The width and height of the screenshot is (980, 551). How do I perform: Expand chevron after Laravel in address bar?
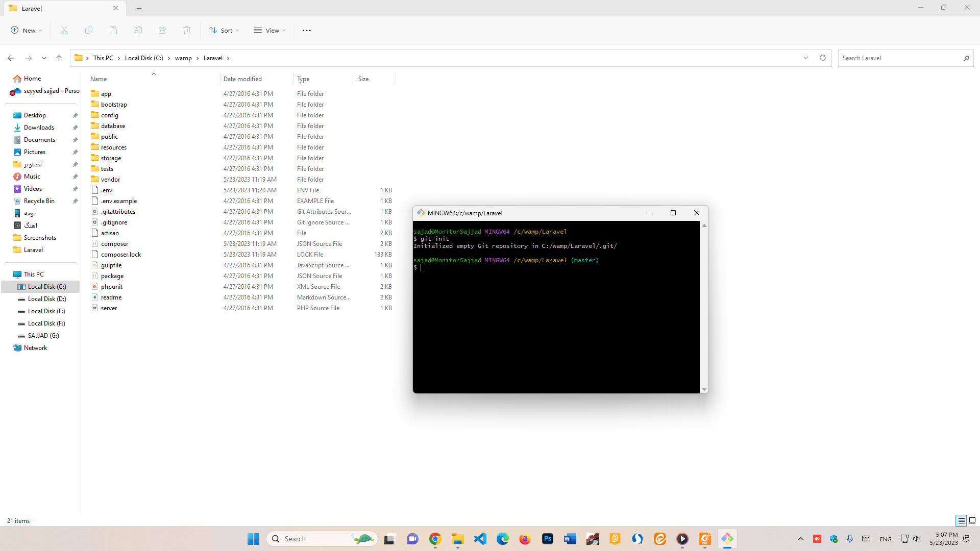click(x=228, y=58)
